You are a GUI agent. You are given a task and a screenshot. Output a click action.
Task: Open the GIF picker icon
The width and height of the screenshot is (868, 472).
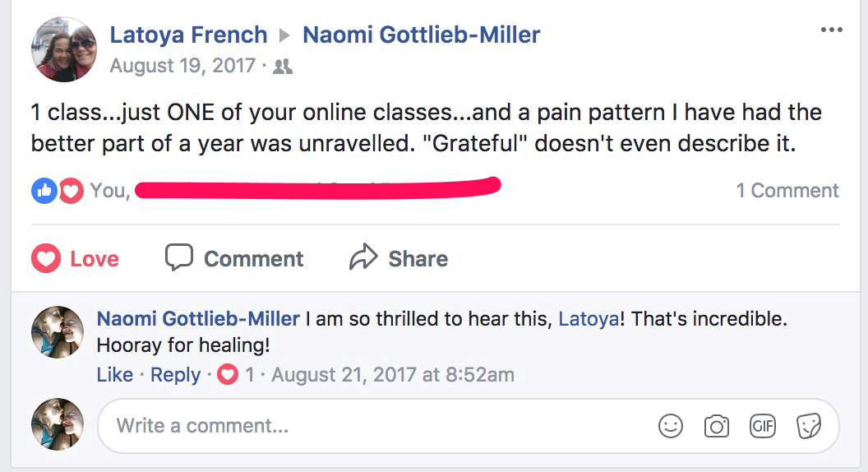(763, 426)
